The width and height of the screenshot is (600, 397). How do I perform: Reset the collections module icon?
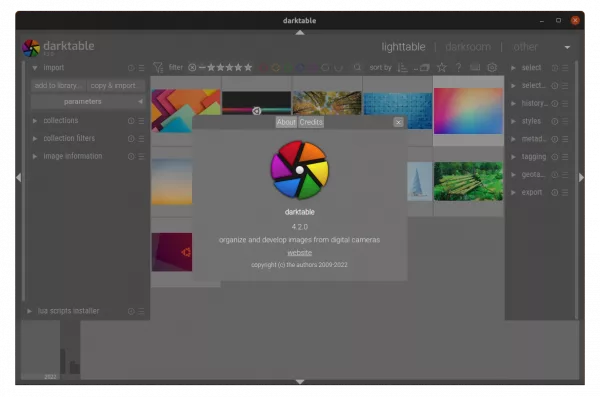click(x=131, y=121)
